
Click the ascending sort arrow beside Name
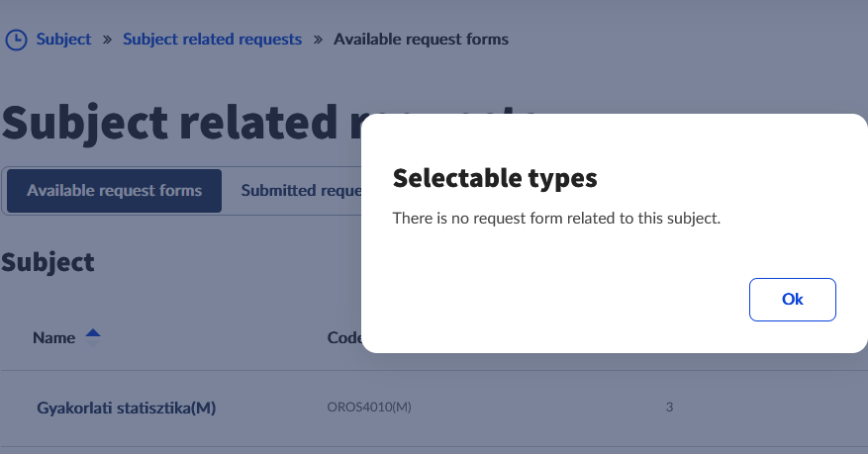pyautogui.click(x=92, y=332)
